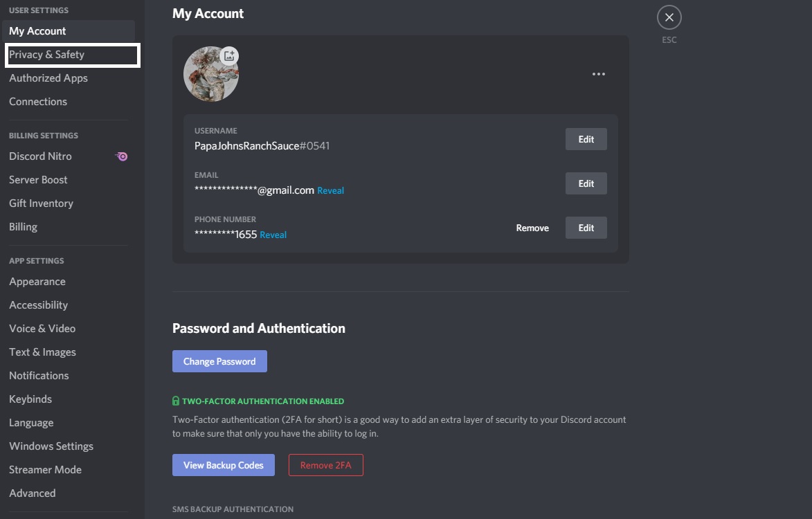Viewport: 812px width, 519px height.
Task: View Backup Codes for 2FA
Action: [223, 465]
